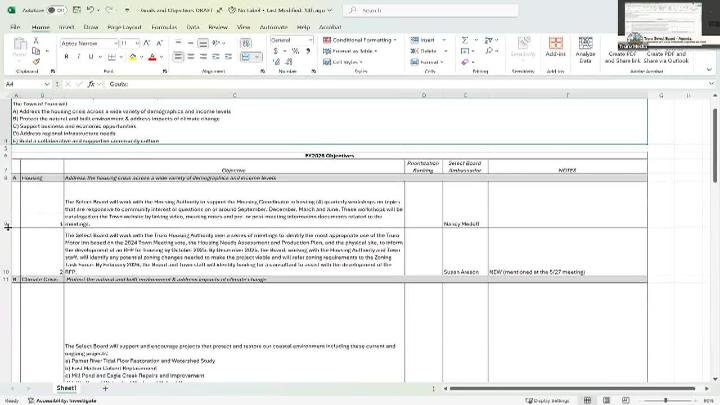The height and width of the screenshot is (405, 720).
Task: Click the Save icon in title bar
Action: tap(77, 10)
